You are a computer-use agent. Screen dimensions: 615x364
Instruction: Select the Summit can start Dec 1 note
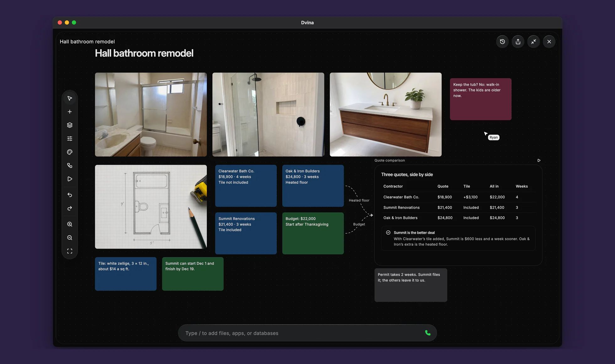(x=193, y=274)
